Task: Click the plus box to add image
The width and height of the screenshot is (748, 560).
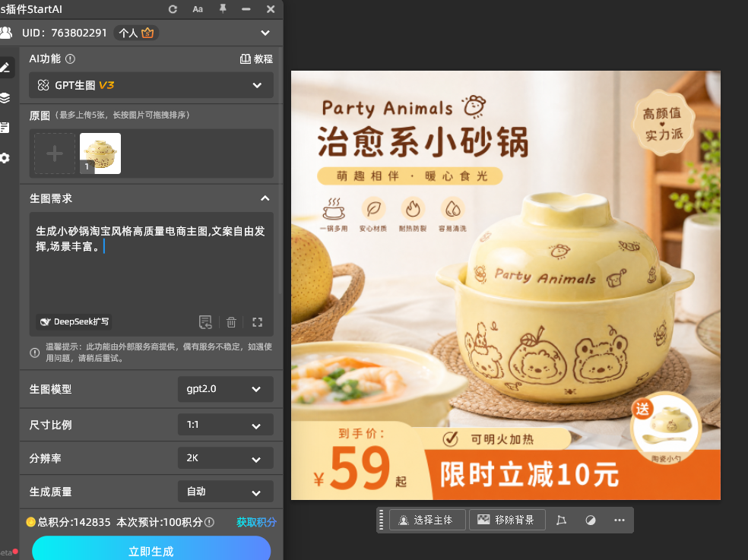Action: tap(55, 153)
